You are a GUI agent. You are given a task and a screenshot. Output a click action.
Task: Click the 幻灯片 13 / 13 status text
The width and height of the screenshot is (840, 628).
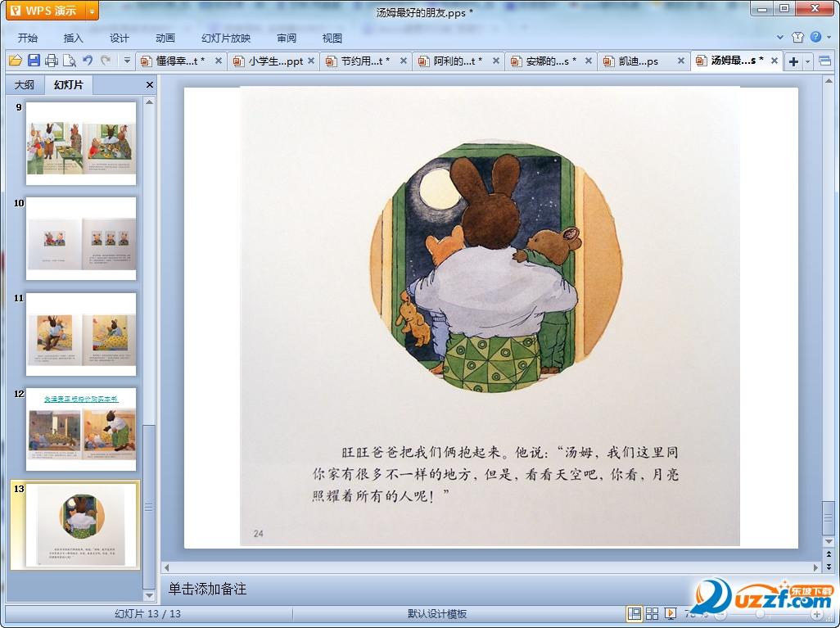coord(148,614)
